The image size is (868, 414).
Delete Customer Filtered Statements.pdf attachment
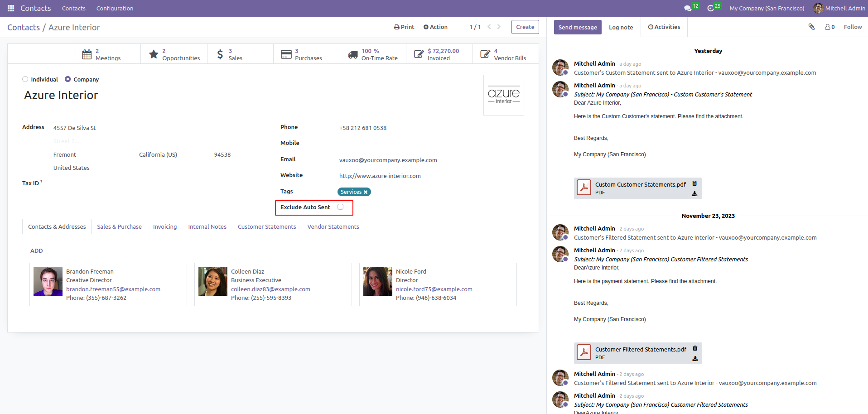695,348
